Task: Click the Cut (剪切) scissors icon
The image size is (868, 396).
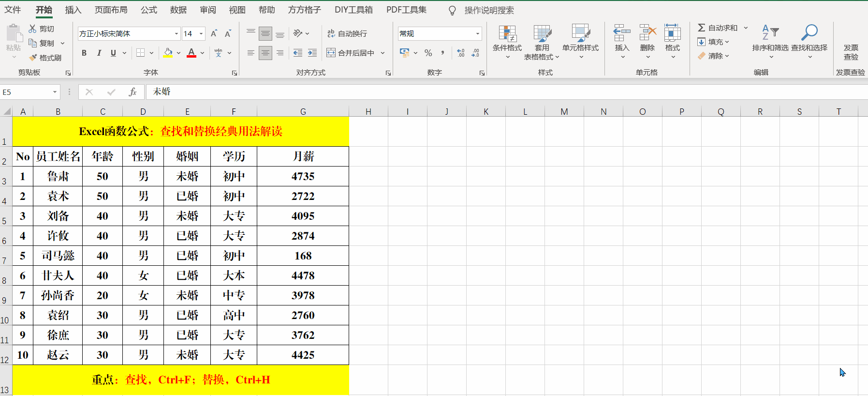Action: pos(32,29)
